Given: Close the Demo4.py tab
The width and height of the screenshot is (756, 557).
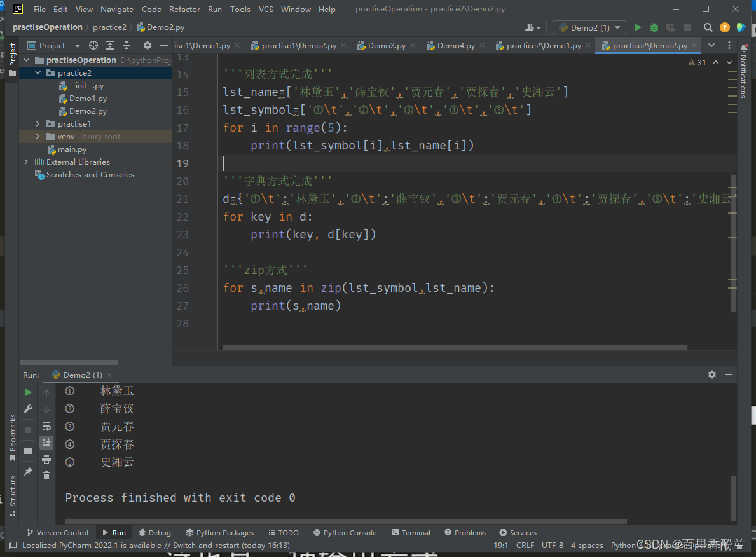Looking at the screenshot, I should (482, 45).
